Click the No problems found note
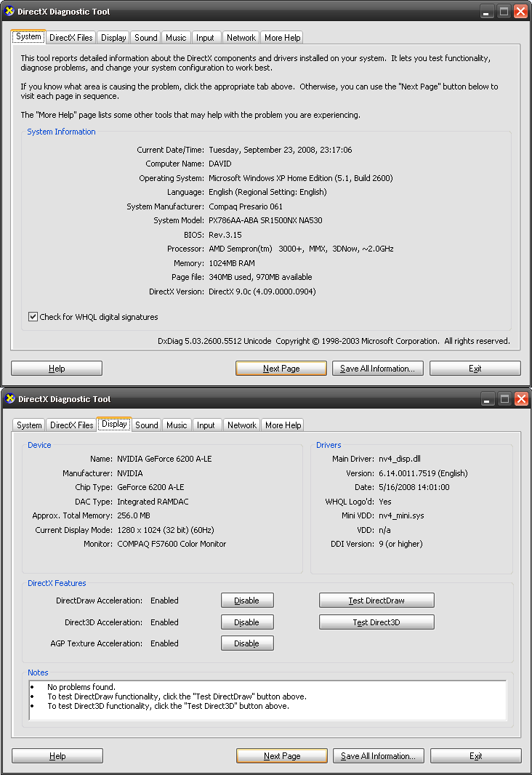Viewport: 532px width, 775px height. (x=81, y=687)
